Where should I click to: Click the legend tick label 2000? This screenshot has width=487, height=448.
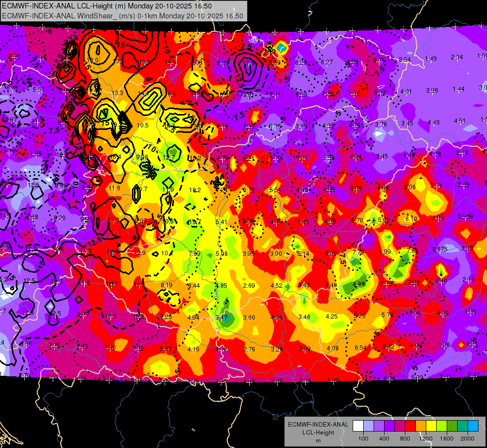tap(467, 439)
